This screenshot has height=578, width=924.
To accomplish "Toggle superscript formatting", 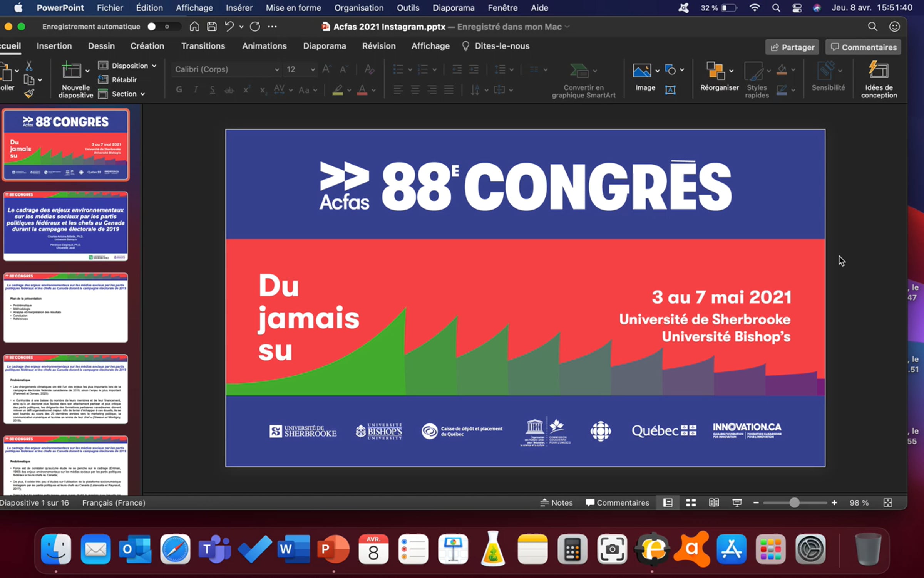I will (x=246, y=90).
